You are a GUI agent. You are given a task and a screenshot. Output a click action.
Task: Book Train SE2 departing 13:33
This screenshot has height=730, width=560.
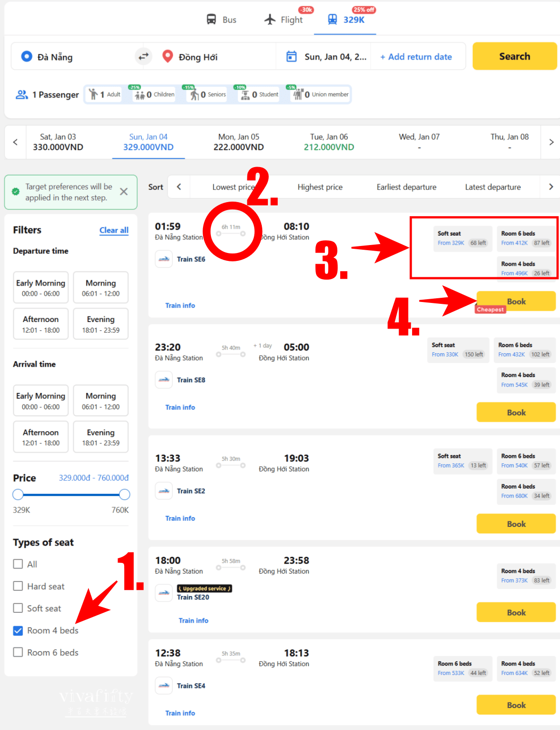tap(516, 524)
